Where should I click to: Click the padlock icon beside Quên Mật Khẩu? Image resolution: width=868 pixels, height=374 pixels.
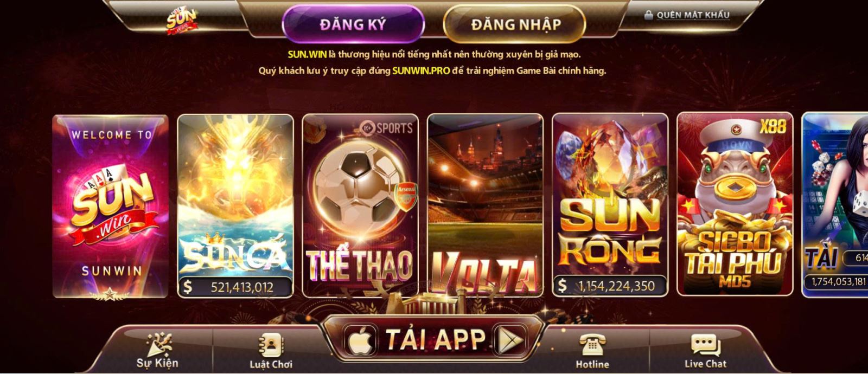tap(648, 15)
